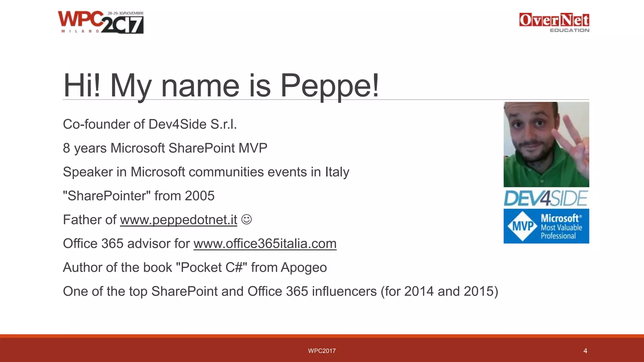The height and width of the screenshot is (362, 644).
Task: Open the www.peppedotnet.it link
Action: 178,220
